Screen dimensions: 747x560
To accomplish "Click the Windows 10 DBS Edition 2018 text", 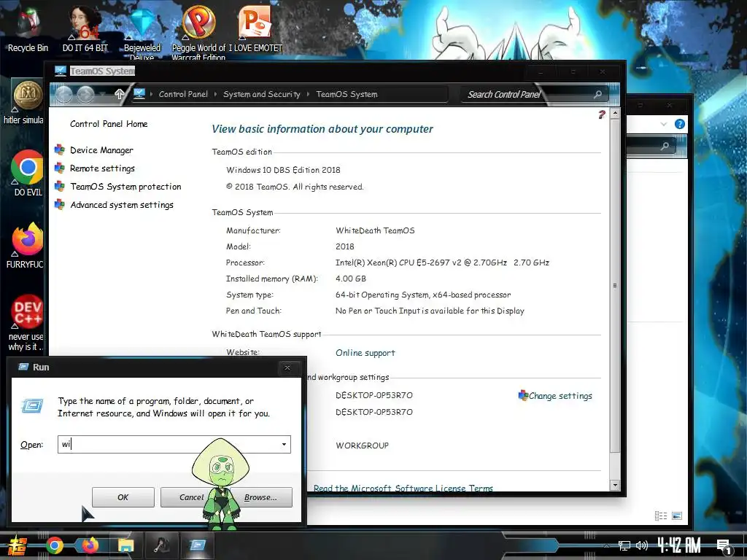I will [283, 170].
